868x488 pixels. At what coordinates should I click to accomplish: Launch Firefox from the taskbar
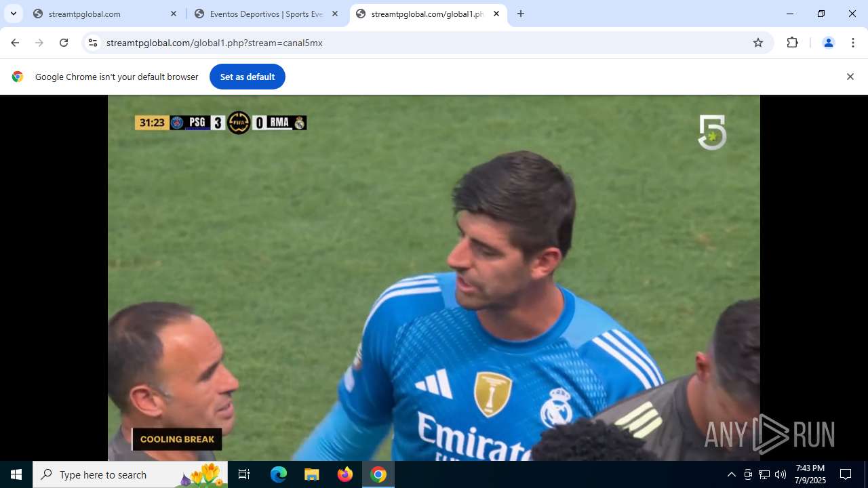point(345,474)
